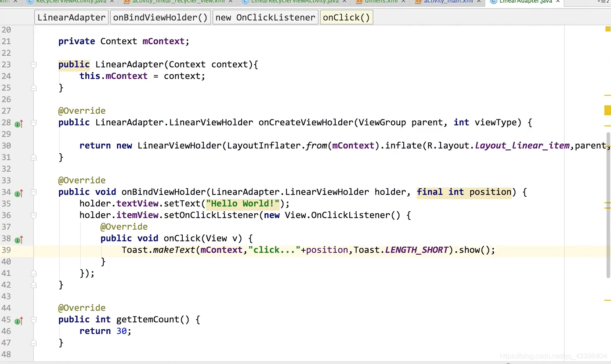Click "setText" on line 35
Image resolution: width=611 pixels, height=364 pixels.
point(182,204)
